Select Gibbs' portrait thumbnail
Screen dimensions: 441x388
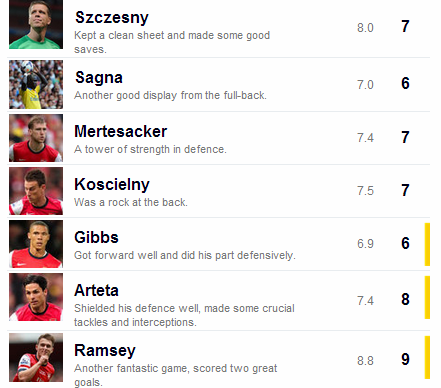36,244
